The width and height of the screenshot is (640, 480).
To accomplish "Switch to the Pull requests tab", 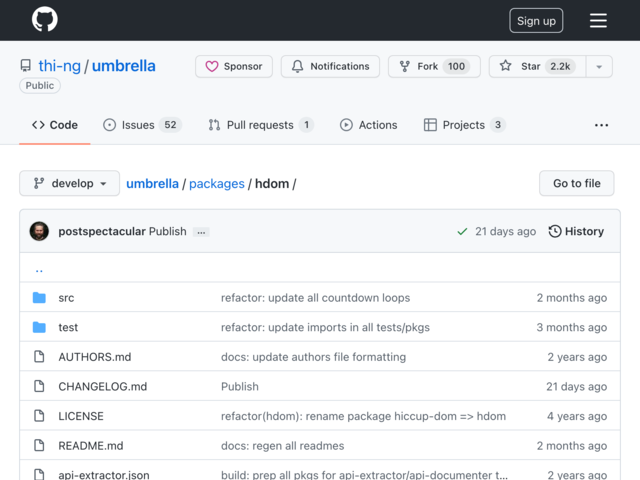I will 260,125.
